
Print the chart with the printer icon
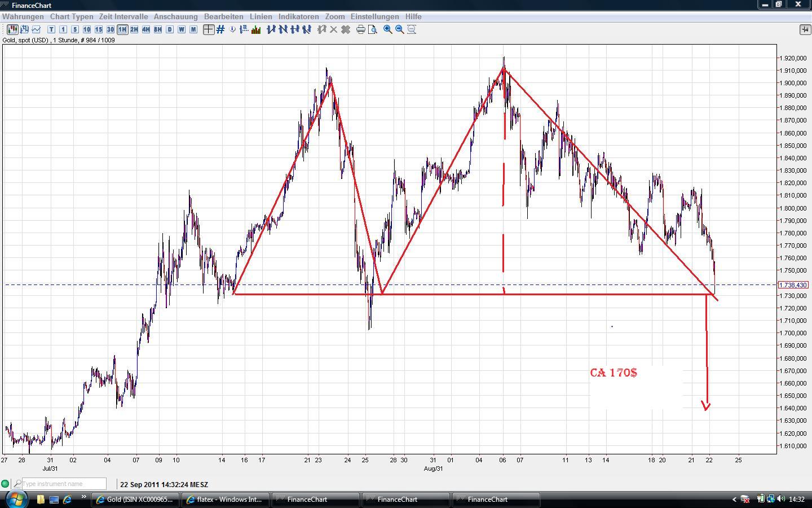coord(361,29)
